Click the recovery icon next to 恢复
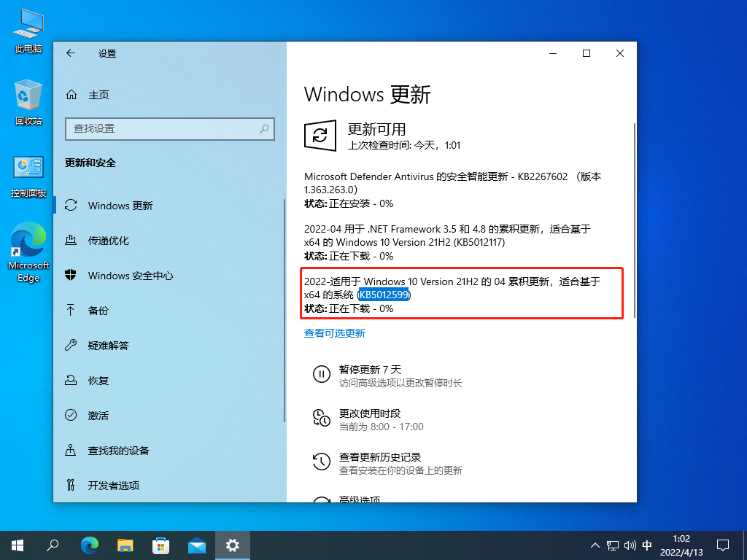 pos(71,380)
